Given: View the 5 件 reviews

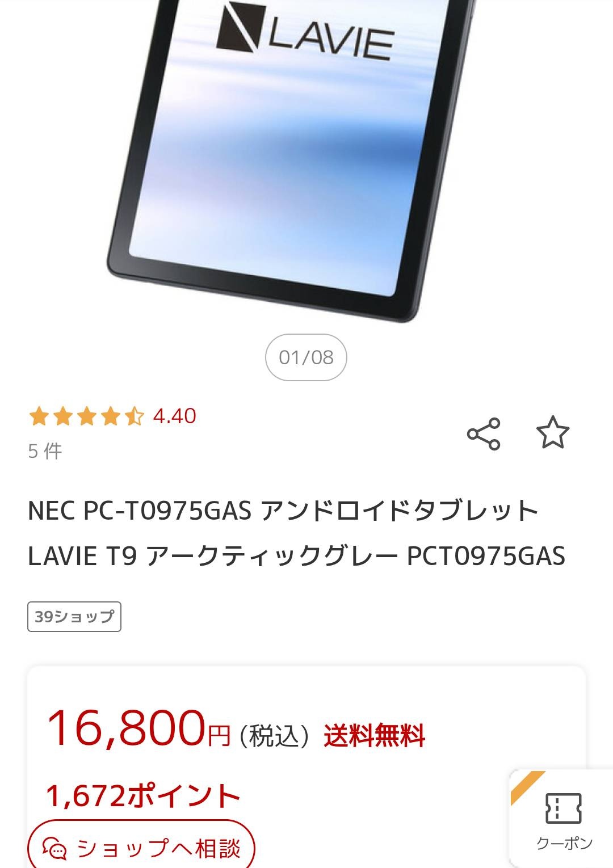Looking at the screenshot, I should click(x=45, y=451).
